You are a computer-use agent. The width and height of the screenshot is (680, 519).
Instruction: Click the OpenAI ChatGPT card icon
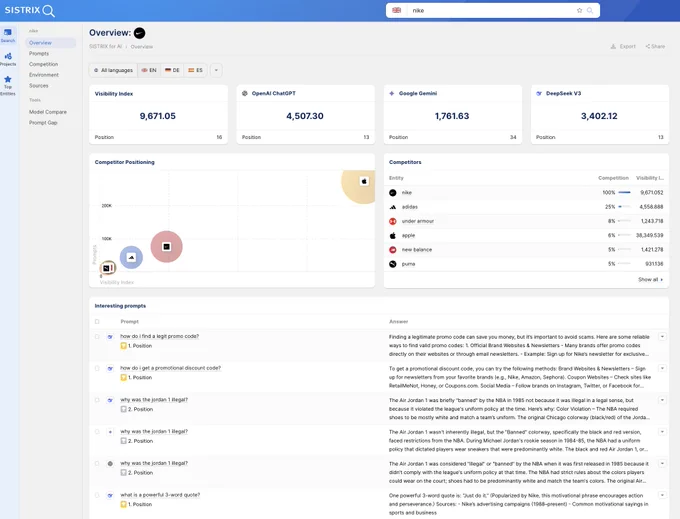245,93
